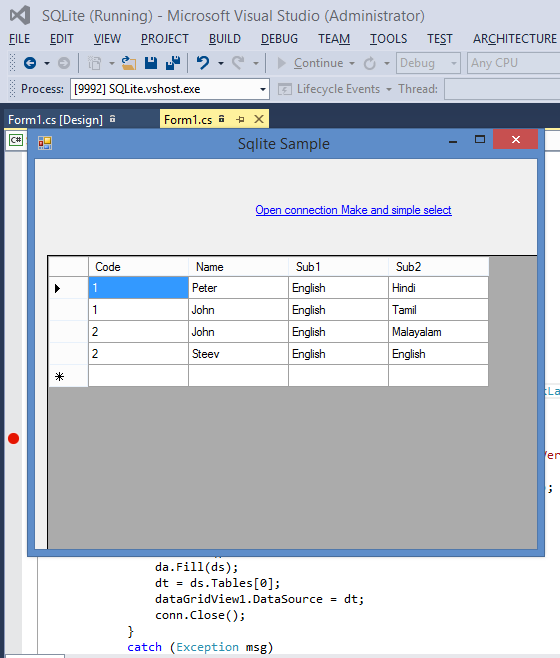Open the DEBUG menu
The height and width of the screenshot is (658, 560).
pyautogui.click(x=279, y=39)
